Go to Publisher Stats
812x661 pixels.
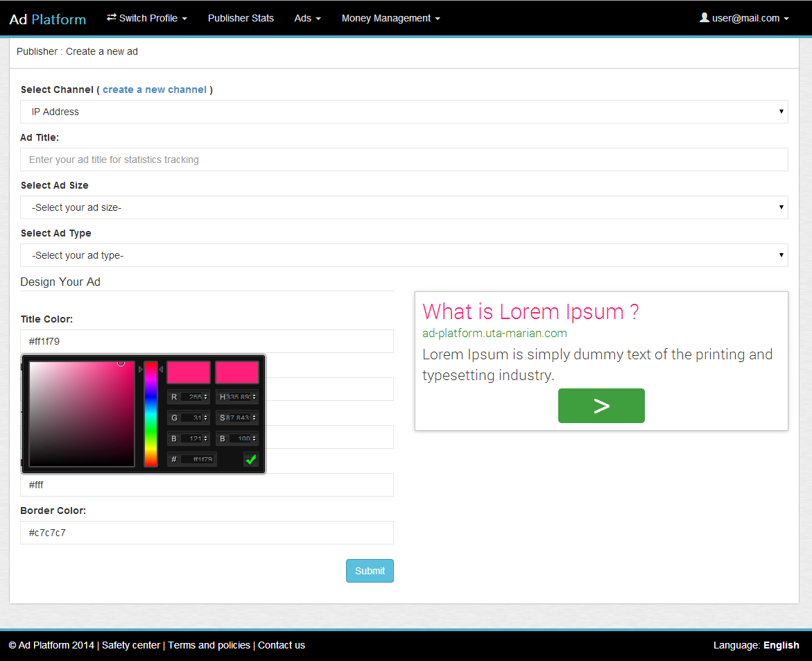click(x=241, y=17)
